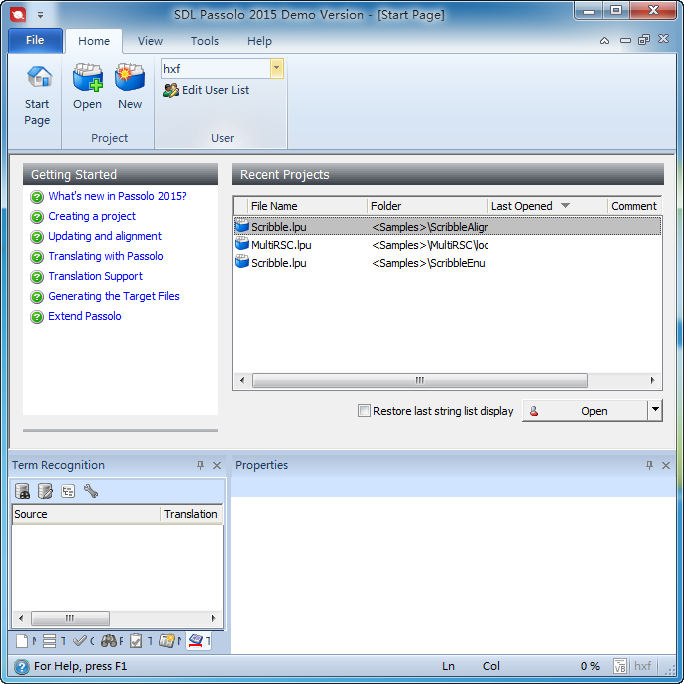Click the Translation column header
Viewport: 684px width, 684px height.
coord(191,514)
